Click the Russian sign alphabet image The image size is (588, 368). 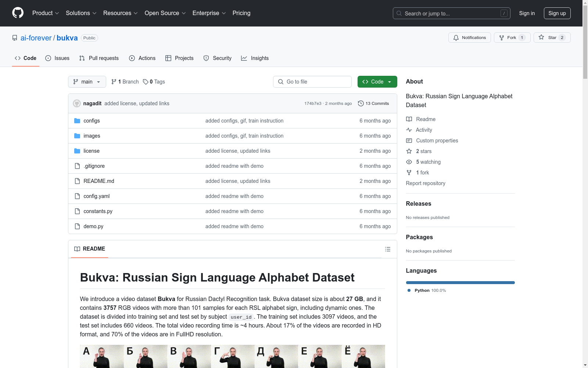[233, 356]
